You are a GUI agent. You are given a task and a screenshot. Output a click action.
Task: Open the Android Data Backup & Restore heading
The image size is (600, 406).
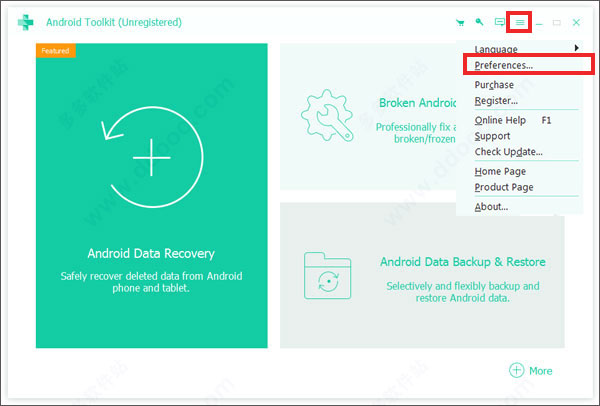click(x=463, y=262)
